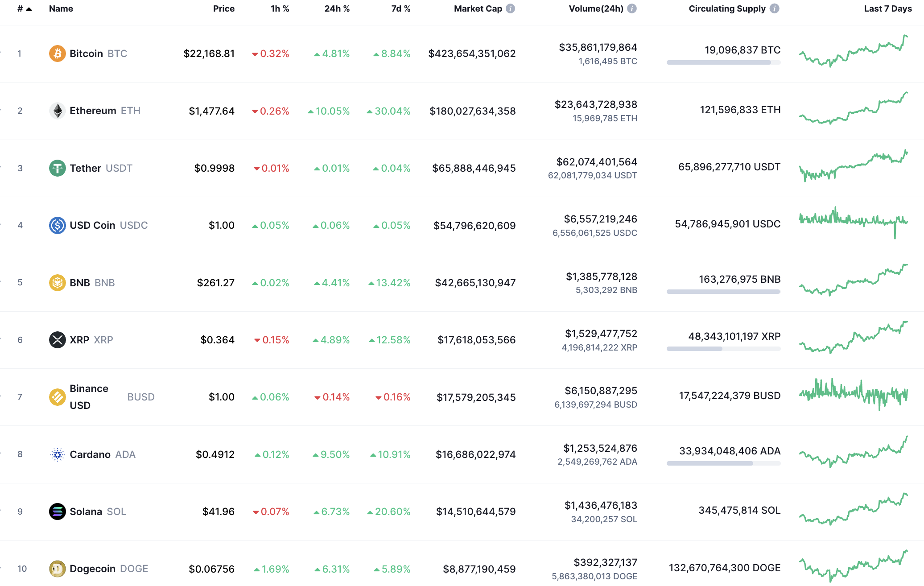
Task: Click the Binance USD logo
Action: click(x=58, y=397)
